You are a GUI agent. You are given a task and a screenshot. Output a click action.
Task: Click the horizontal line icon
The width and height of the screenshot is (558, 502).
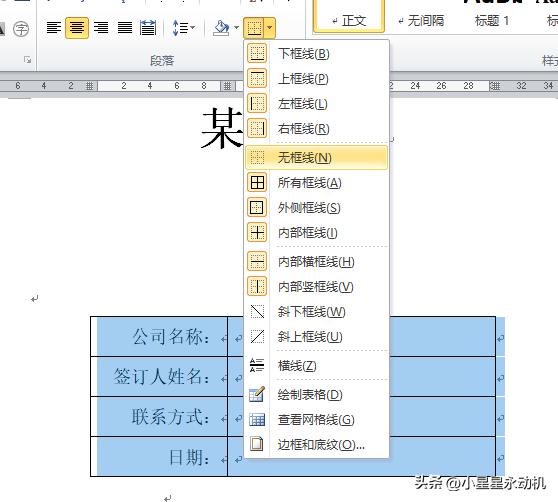257,365
